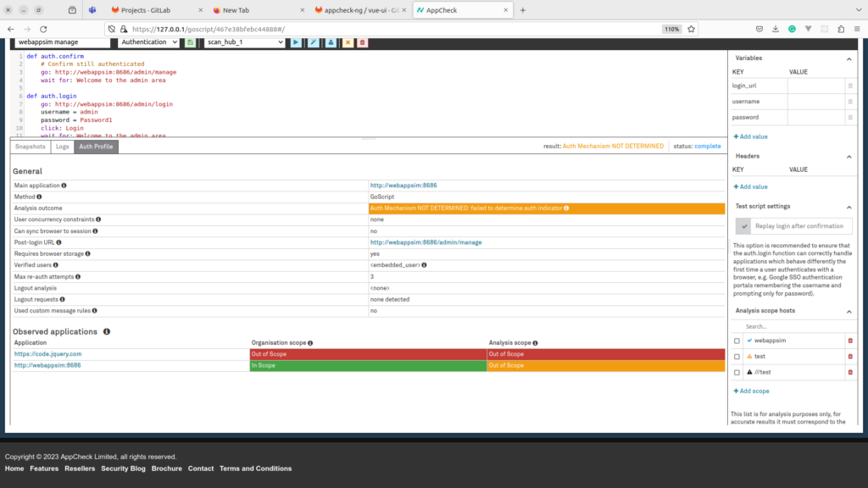Click the red trash icon in script toolbar
The height and width of the screenshot is (488, 868).
click(x=363, y=42)
